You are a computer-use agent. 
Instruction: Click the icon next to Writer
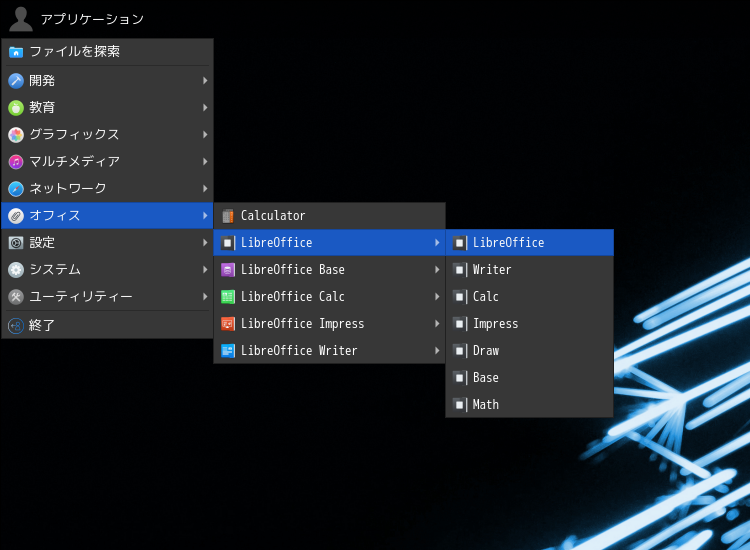coord(460,270)
